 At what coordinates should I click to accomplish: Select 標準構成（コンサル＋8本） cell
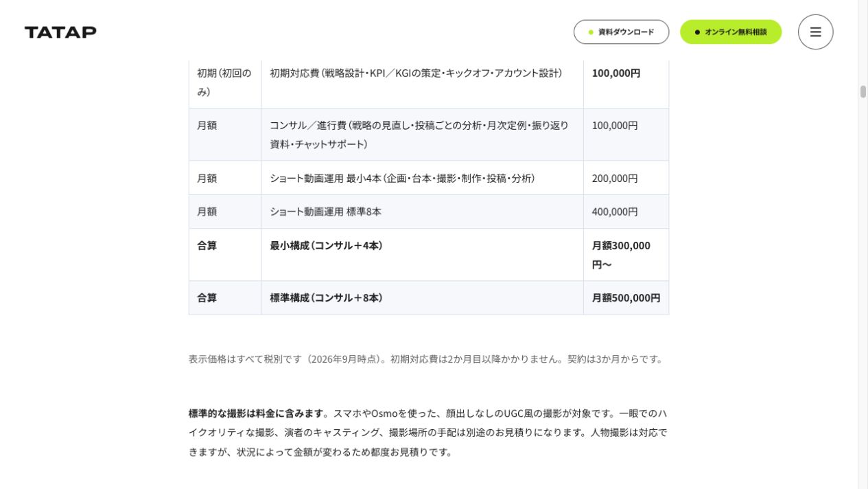[x=422, y=298]
